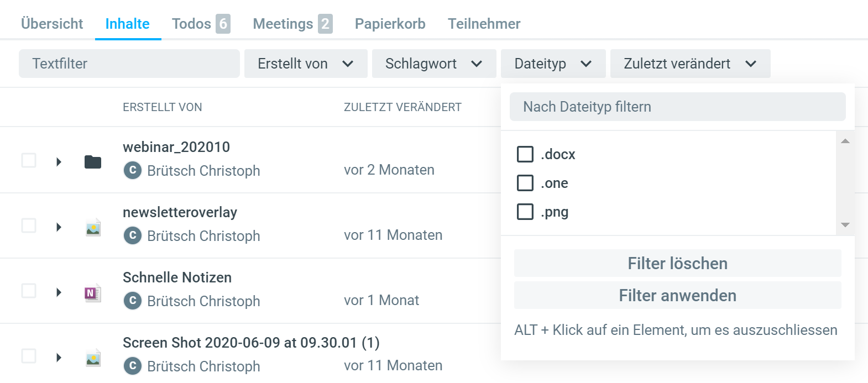868x383 pixels.
Task: Tick the .one file type checkbox
Action: coord(525,183)
